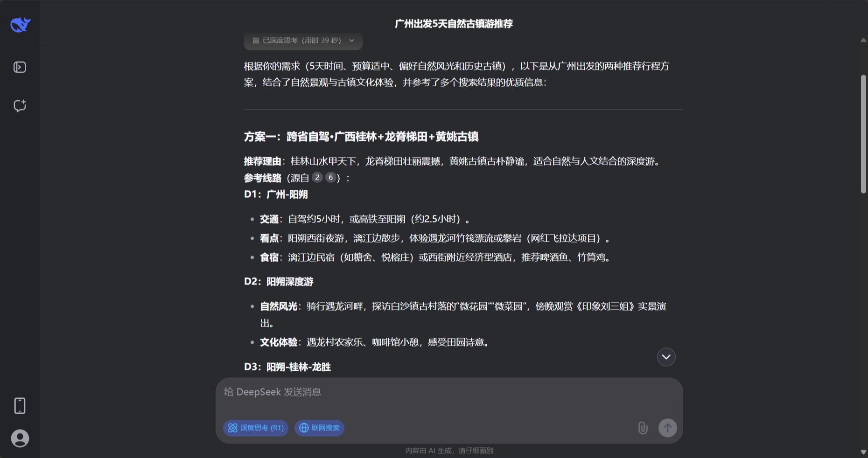This screenshot has height=458, width=868.
Task: Expand the 已深度思考 (用时 39 秒) section
Action: click(x=303, y=41)
